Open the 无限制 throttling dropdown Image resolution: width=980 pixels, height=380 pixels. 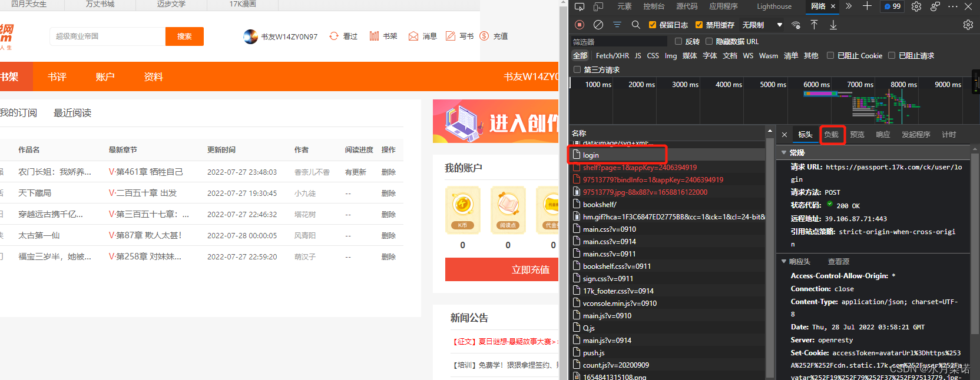tap(763, 25)
